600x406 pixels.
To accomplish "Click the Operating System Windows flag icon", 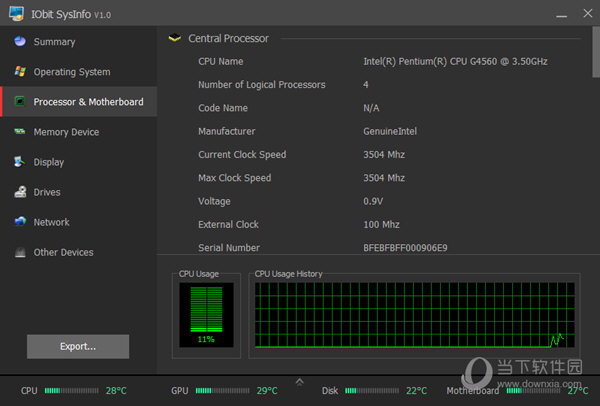I will point(20,72).
